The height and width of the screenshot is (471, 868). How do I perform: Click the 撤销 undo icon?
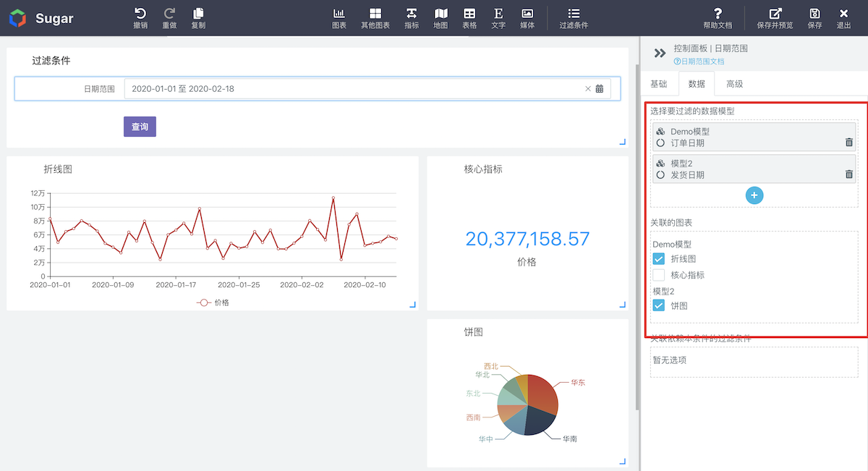point(140,14)
